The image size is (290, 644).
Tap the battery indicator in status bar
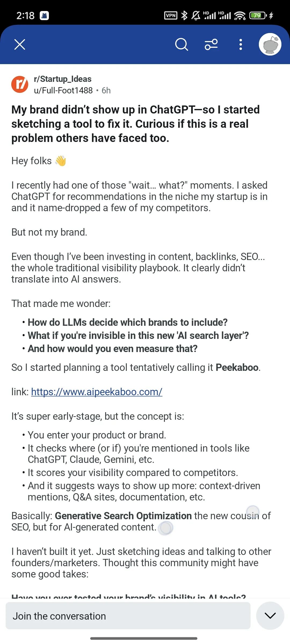258,16
